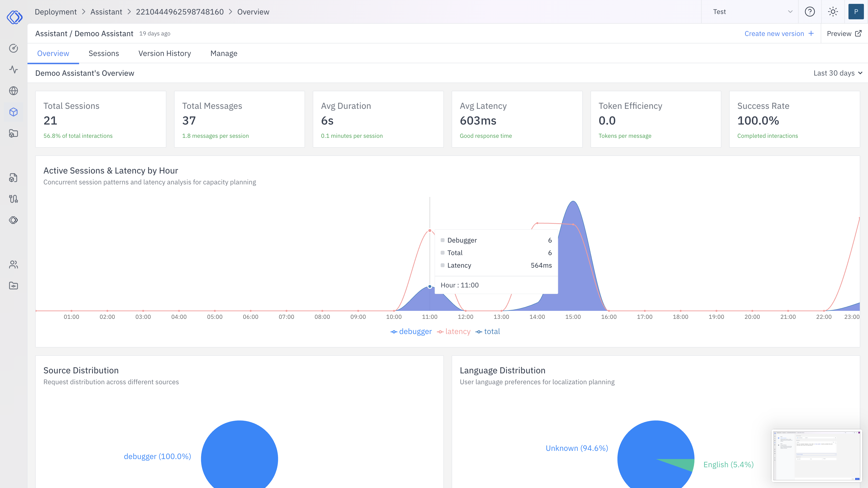Open the Version History tab
This screenshot has width=868, height=488.
[x=164, y=53]
